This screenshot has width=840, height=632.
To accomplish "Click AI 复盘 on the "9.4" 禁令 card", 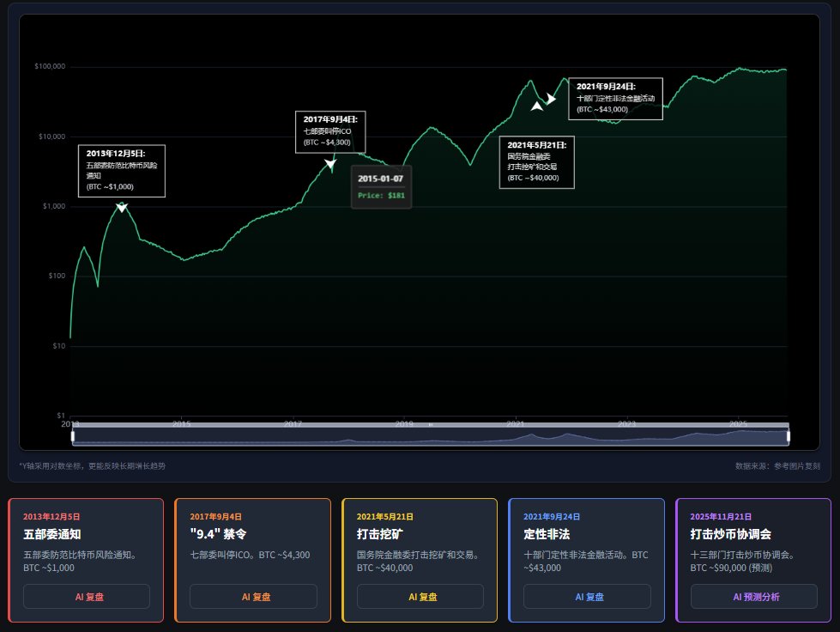I will (x=253, y=596).
